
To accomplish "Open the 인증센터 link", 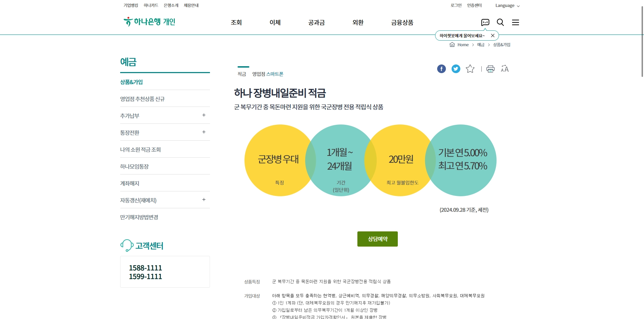I will coord(474,6).
